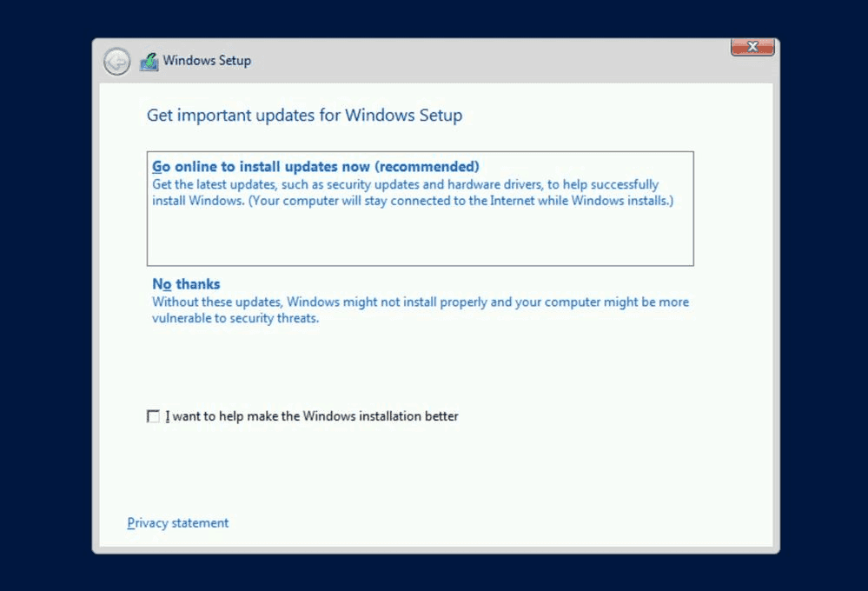Close the Windows Setup dialog
868x591 pixels.
(x=752, y=47)
